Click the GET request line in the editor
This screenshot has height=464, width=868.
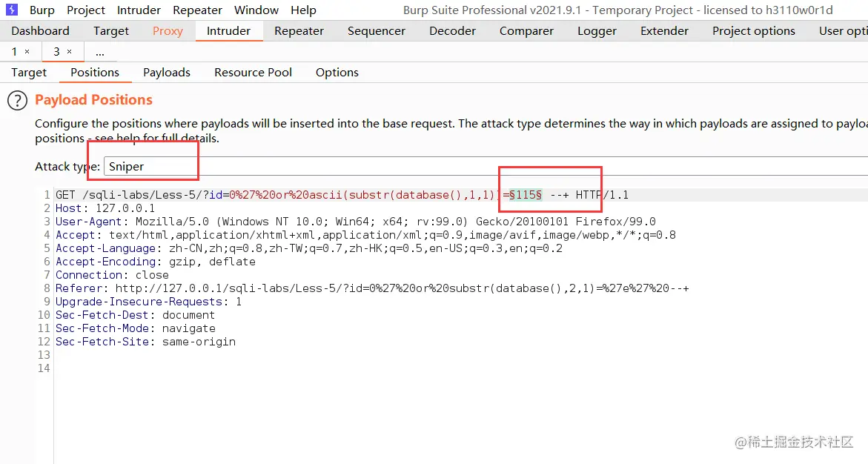(x=342, y=195)
